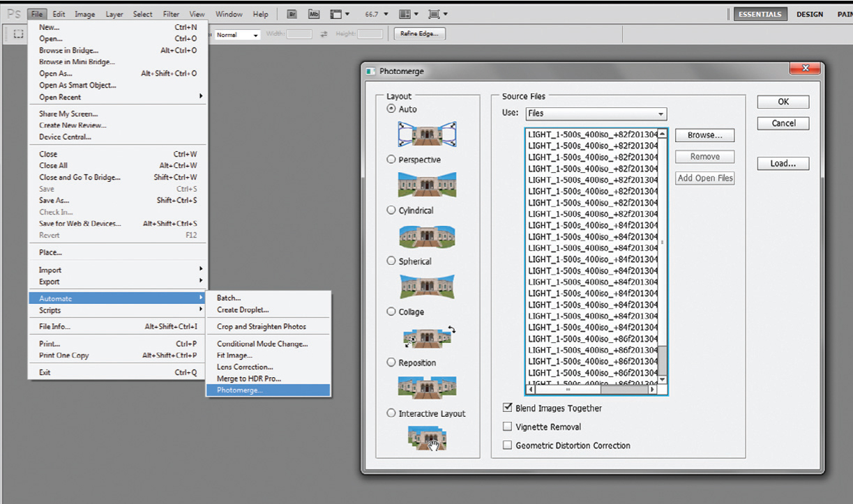
Task: Click the Auto layout preview thumbnail
Action: (427, 134)
